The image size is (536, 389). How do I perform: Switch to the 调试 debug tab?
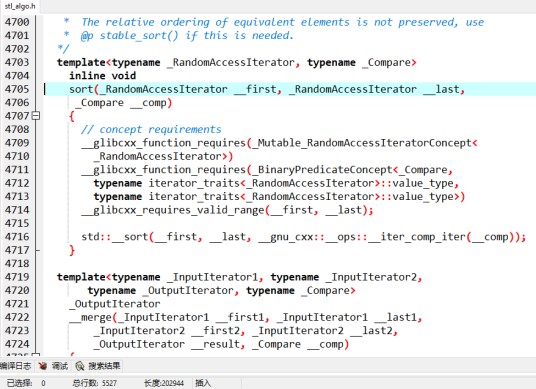coord(54,366)
